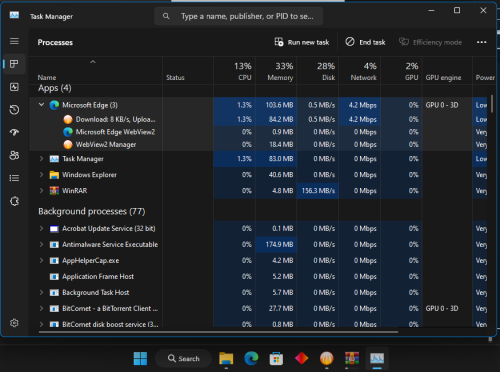Click the WebView2 Manager process icon

[x=68, y=145]
